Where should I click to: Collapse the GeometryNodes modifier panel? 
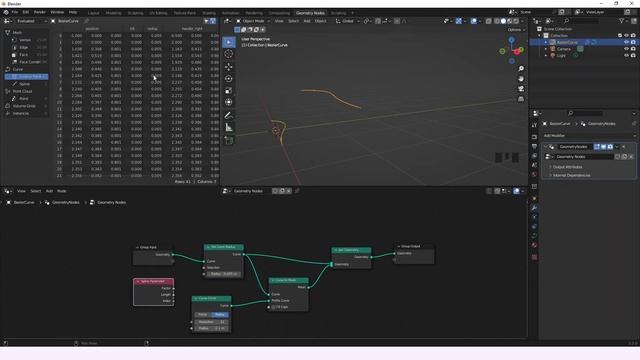coord(546,147)
